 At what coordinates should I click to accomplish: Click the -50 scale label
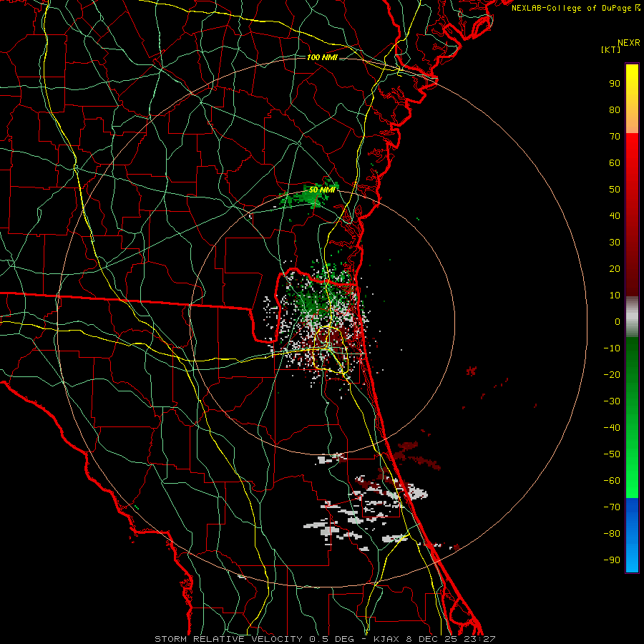[612, 454]
